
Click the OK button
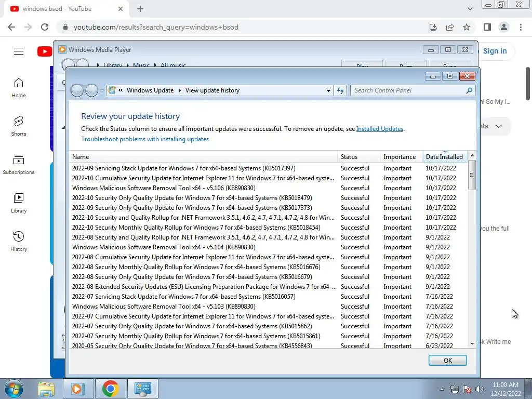(447, 361)
